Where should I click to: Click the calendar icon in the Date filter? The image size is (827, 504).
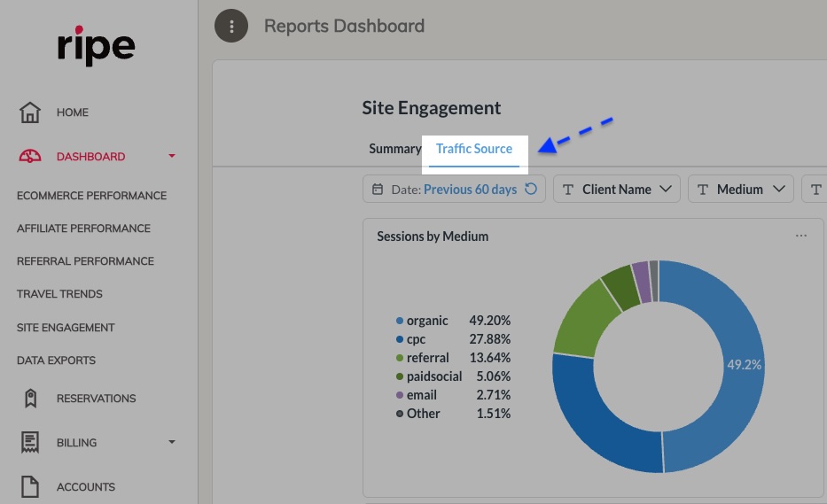pyautogui.click(x=378, y=190)
